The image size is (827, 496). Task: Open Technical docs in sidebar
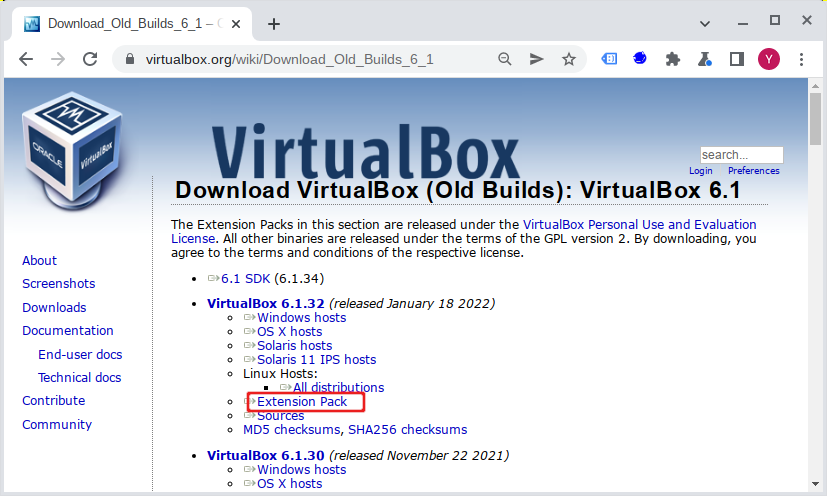click(x=80, y=378)
